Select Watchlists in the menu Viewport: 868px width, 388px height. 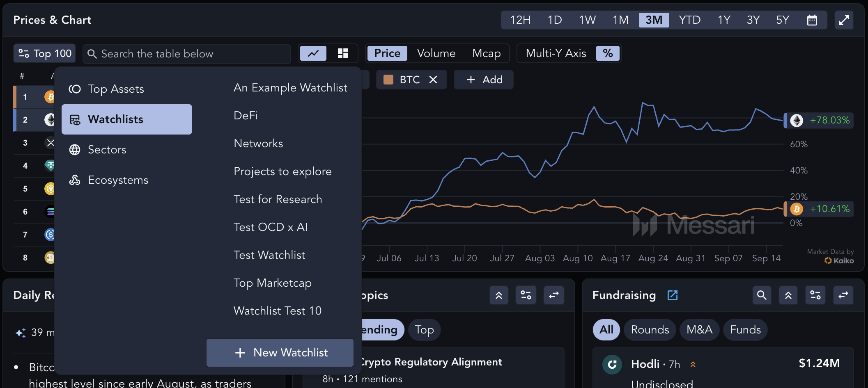(x=127, y=119)
